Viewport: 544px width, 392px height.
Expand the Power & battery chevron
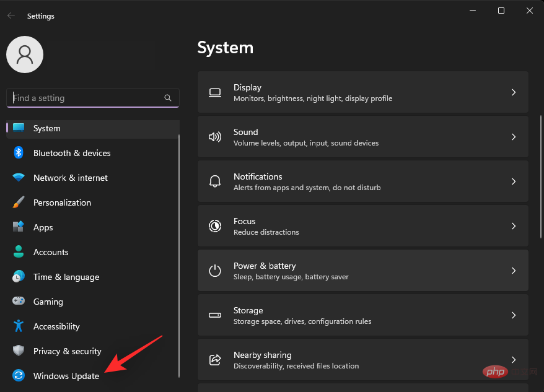(x=514, y=271)
